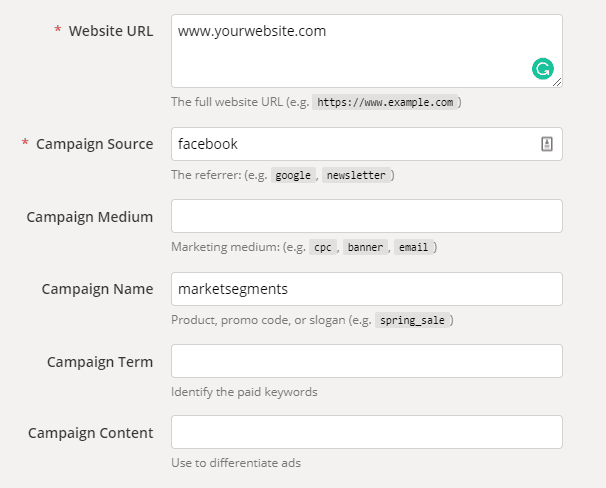This screenshot has height=488, width=606.
Task: Focus the Campaign Source field containing facebook
Action: (x=367, y=144)
